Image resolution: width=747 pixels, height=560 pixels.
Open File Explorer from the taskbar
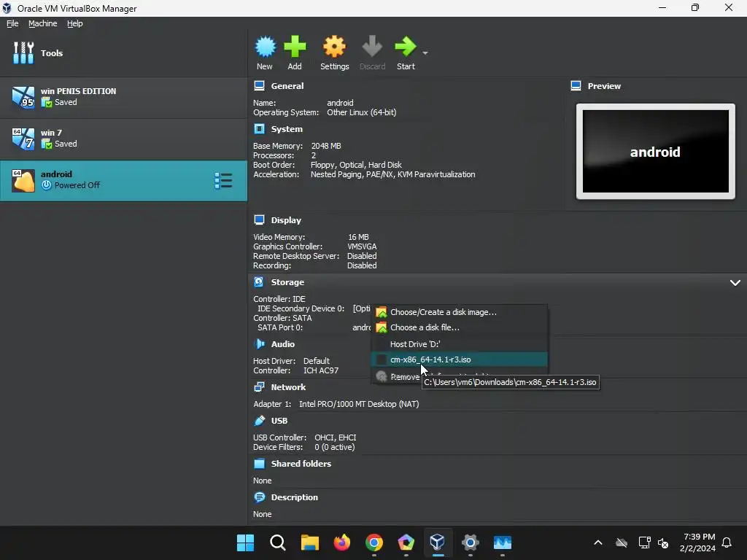[x=309, y=542]
